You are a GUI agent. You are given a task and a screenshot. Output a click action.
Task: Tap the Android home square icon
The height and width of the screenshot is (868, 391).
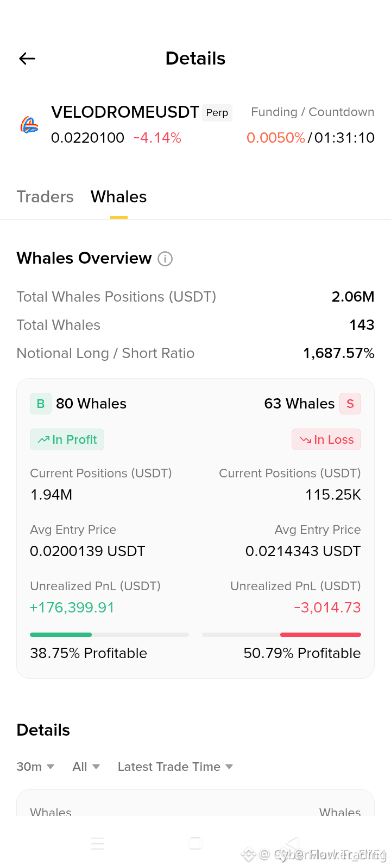pyautogui.click(x=195, y=843)
